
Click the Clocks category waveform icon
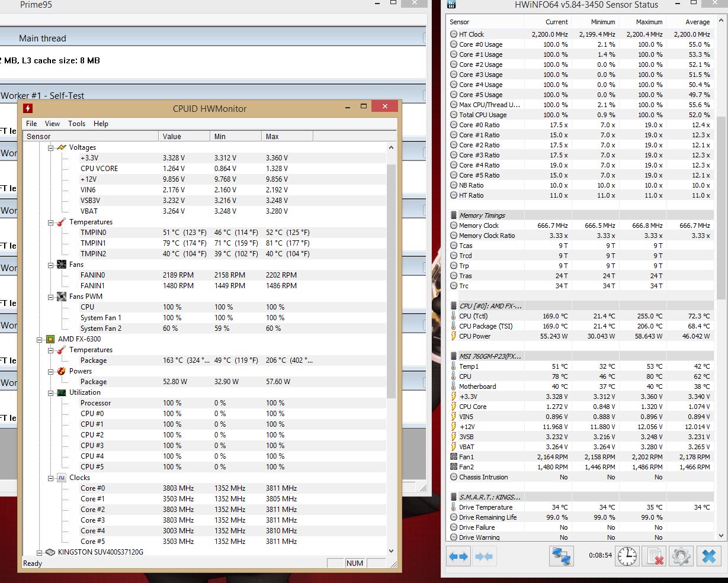click(x=61, y=478)
